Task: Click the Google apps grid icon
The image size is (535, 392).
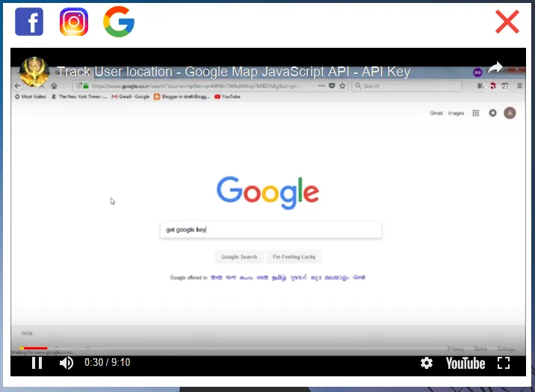Action: [x=476, y=113]
